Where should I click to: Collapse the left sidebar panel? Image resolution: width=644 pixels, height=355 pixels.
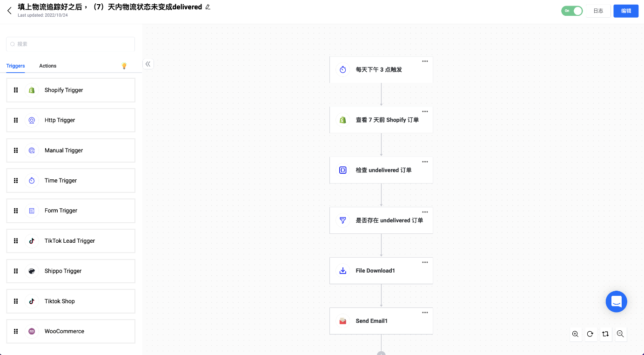pyautogui.click(x=148, y=64)
